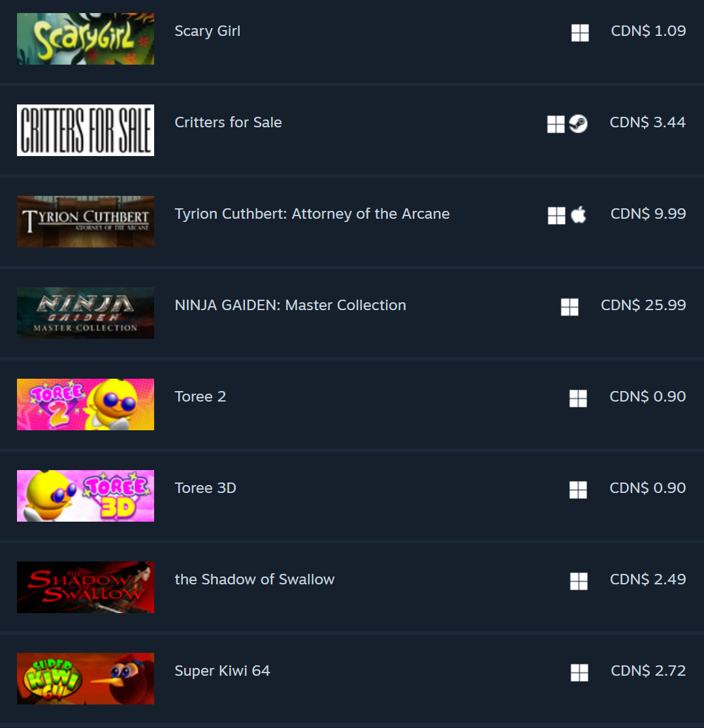Click the Windows icon in Toree 3D row
The width and height of the screenshot is (704, 728).
pyautogui.click(x=578, y=490)
